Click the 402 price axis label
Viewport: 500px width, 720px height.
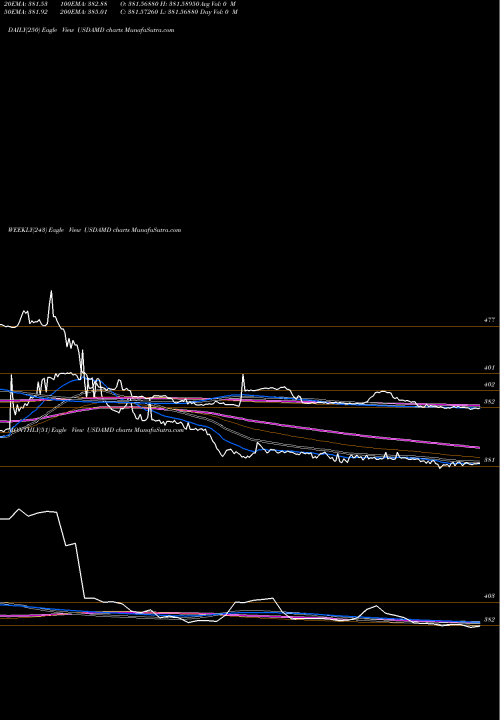coord(489,385)
